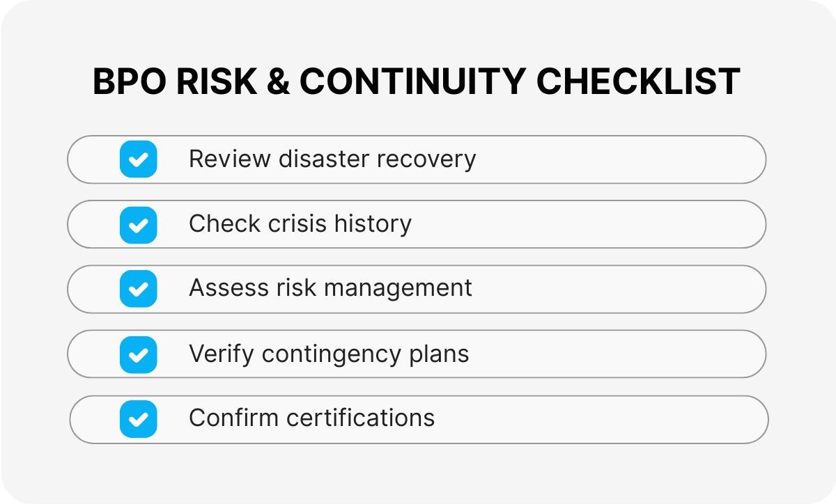Untick the Assess risk management checkbox
This screenshot has width=836, height=504.
point(138,289)
